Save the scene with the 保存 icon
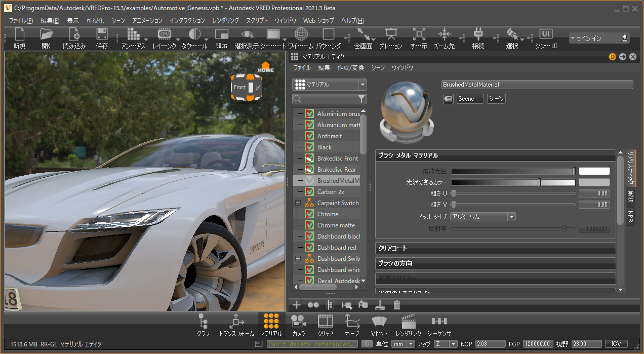This screenshot has width=644, height=354. pyautogui.click(x=102, y=34)
